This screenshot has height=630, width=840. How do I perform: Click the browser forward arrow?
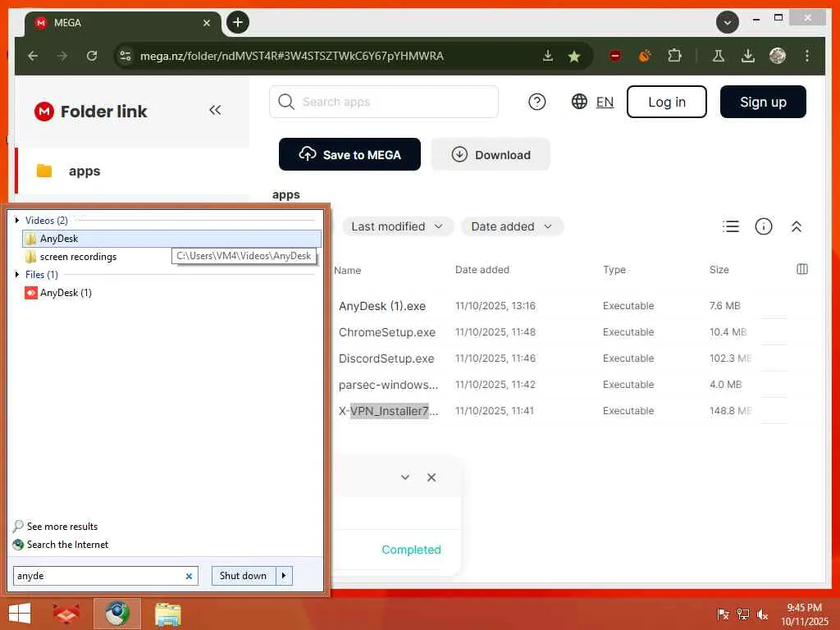(x=62, y=56)
